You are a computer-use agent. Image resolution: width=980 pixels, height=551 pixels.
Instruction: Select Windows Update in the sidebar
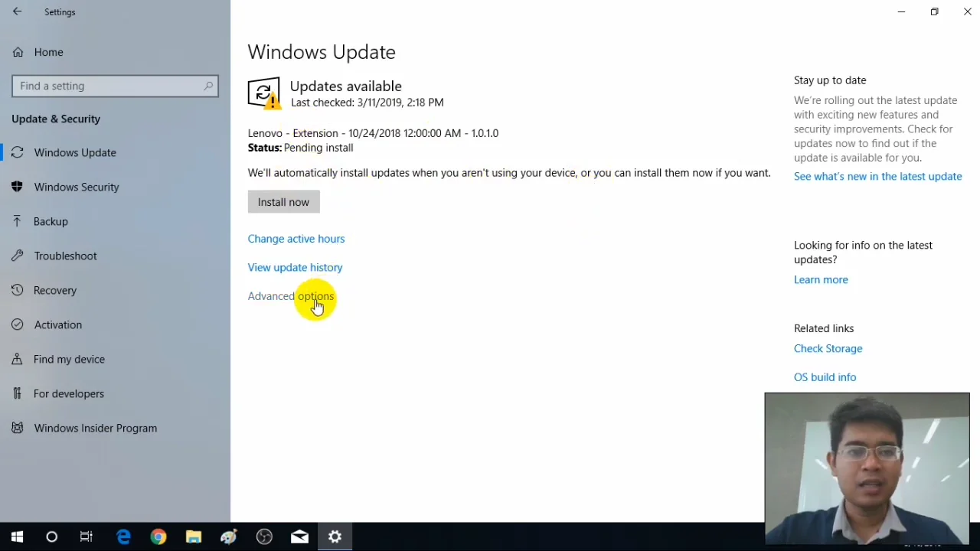click(x=75, y=152)
